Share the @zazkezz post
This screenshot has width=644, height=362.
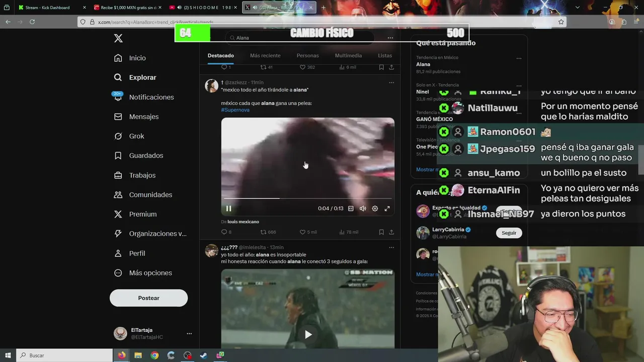tap(391, 232)
